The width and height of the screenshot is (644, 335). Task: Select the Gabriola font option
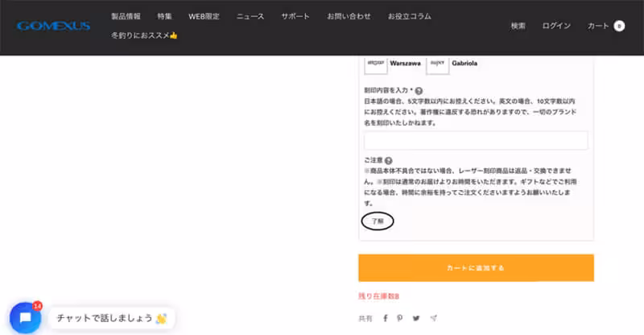click(x=464, y=64)
